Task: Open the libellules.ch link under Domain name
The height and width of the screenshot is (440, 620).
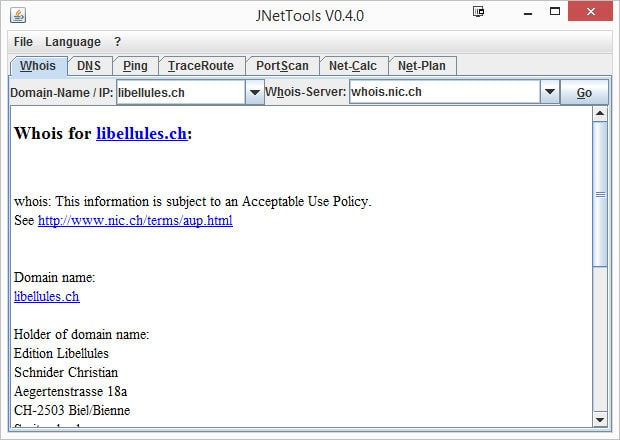Action: (47, 296)
